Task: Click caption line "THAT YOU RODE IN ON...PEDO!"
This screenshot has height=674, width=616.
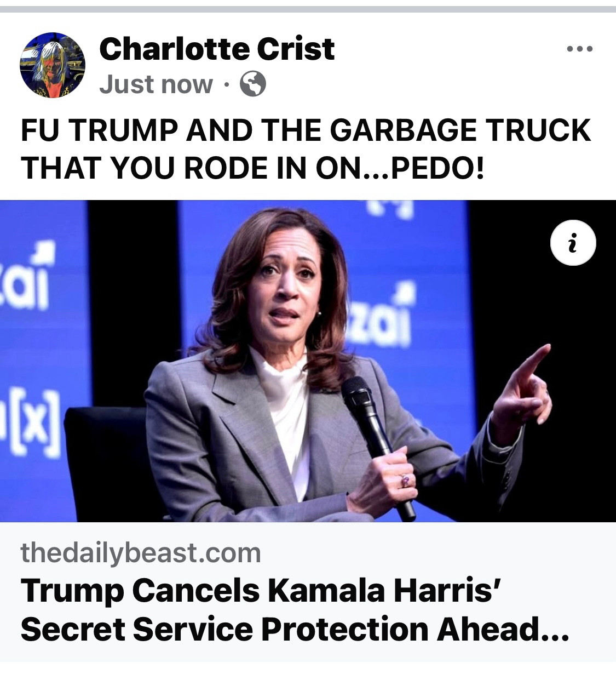Action: [253, 169]
